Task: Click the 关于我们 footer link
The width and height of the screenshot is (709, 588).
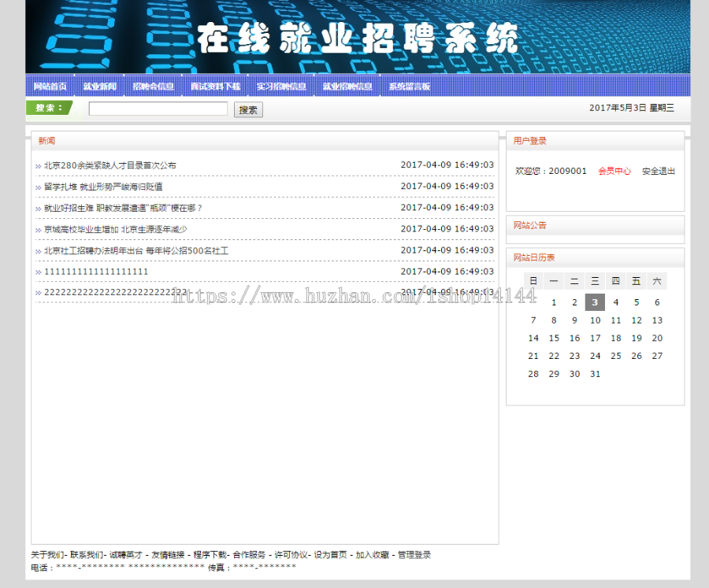Action: (x=47, y=555)
